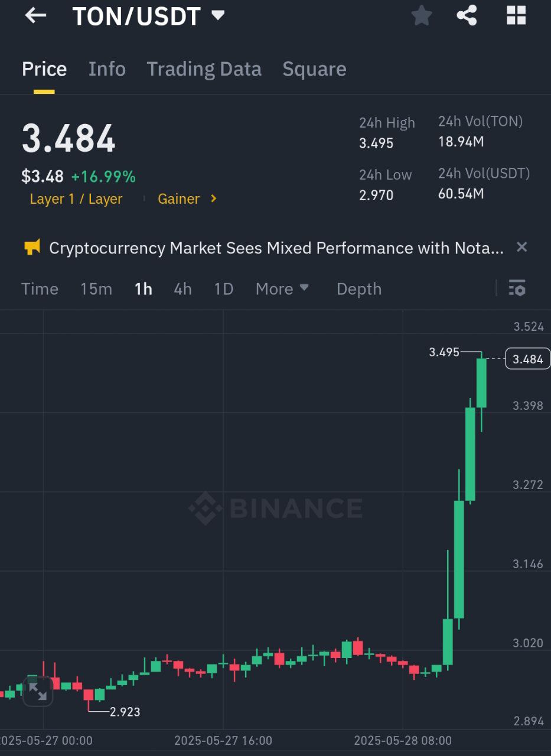Select the 1D chart interval
Image resolution: width=551 pixels, height=756 pixels.
224,289
